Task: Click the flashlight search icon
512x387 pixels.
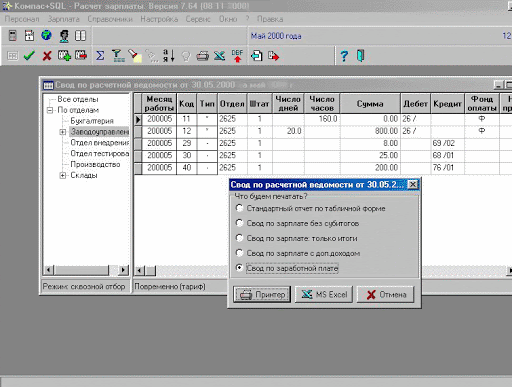Action: [x=136, y=56]
